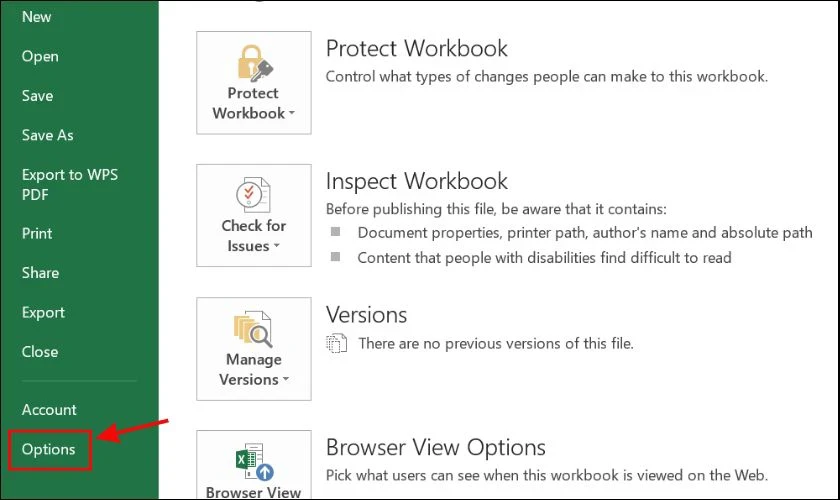The image size is (840, 500).
Task: Click the Browser View Excel icon
Action: tap(253, 461)
